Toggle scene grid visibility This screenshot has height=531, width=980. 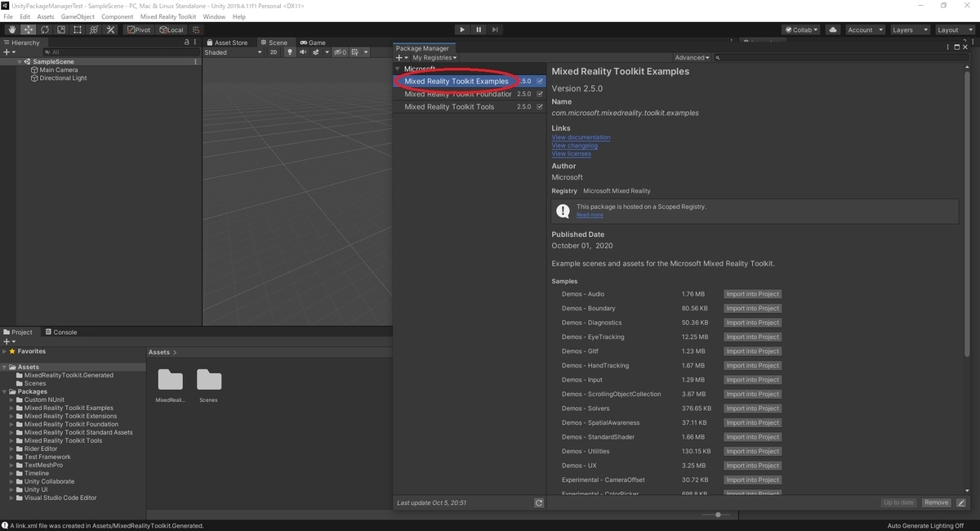(357, 52)
